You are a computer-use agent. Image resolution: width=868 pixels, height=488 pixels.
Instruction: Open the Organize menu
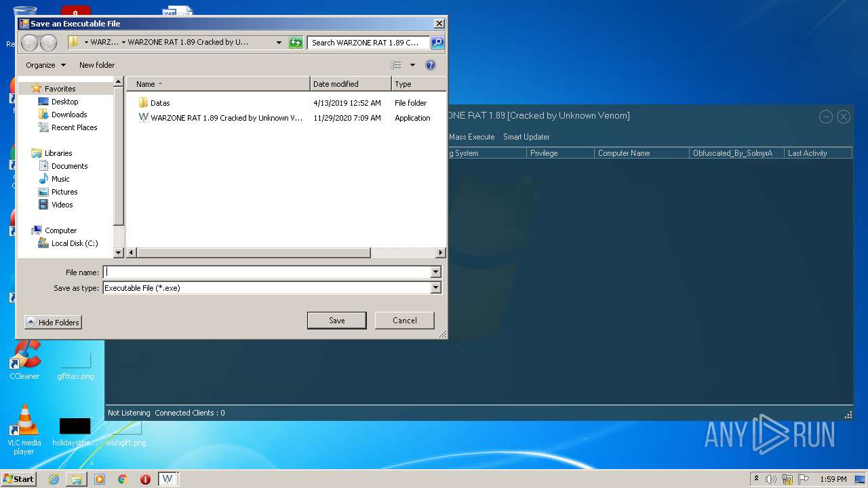click(46, 65)
